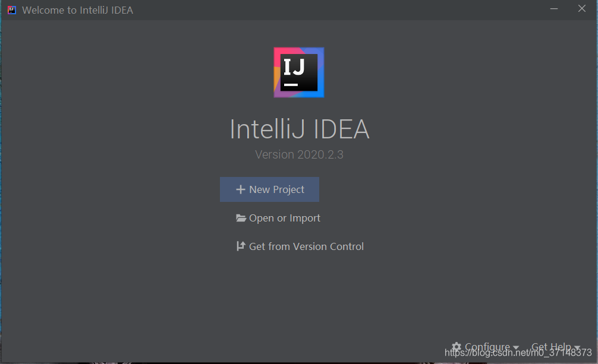Click the IntelliJ IDEA heading text
598x364 pixels.
click(x=300, y=129)
